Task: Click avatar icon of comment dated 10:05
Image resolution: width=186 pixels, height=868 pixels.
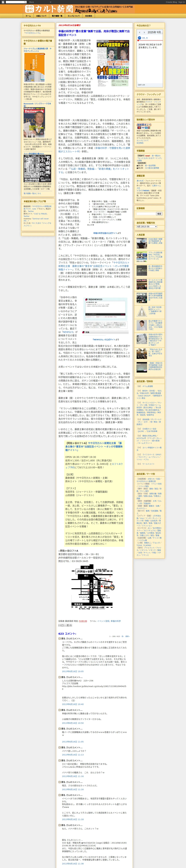Action: coord(59,639)
